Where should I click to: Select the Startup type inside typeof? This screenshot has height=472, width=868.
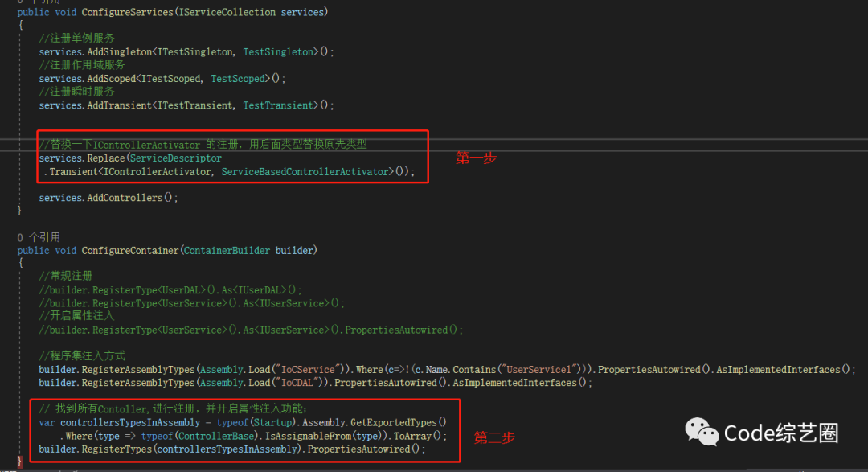pyautogui.click(x=272, y=422)
